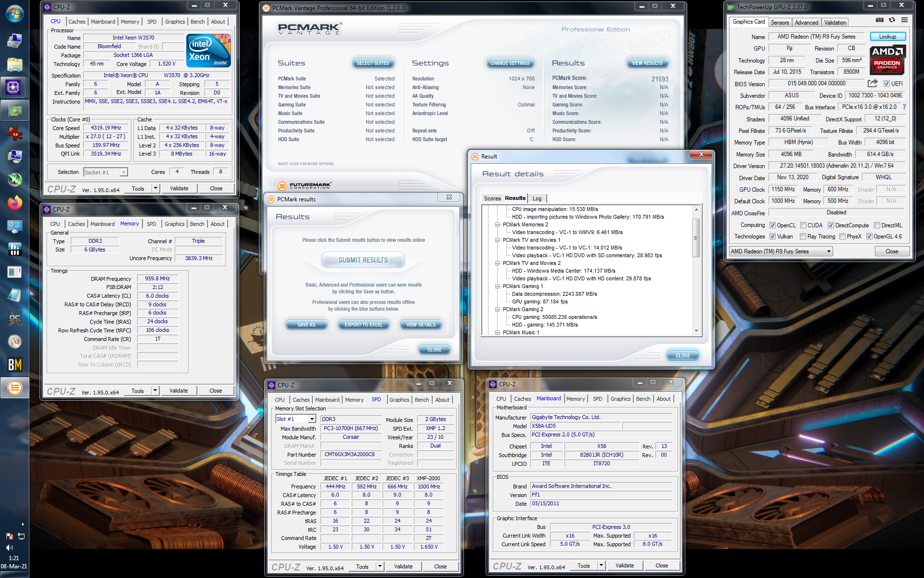
Task: Click the Result details vertical scrollbar thumb
Action: click(696, 238)
